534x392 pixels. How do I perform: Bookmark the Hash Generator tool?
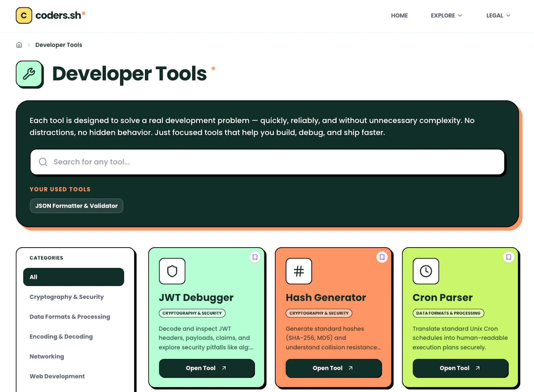click(x=382, y=257)
